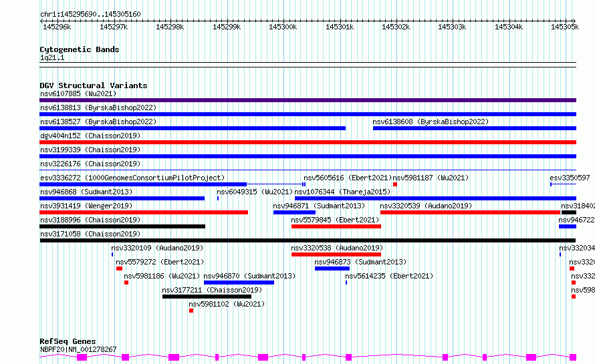This screenshot has width=595, height=364.
Task: Click the esv3350597 variant label
Action: pyautogui.click(x=570, y=178)
